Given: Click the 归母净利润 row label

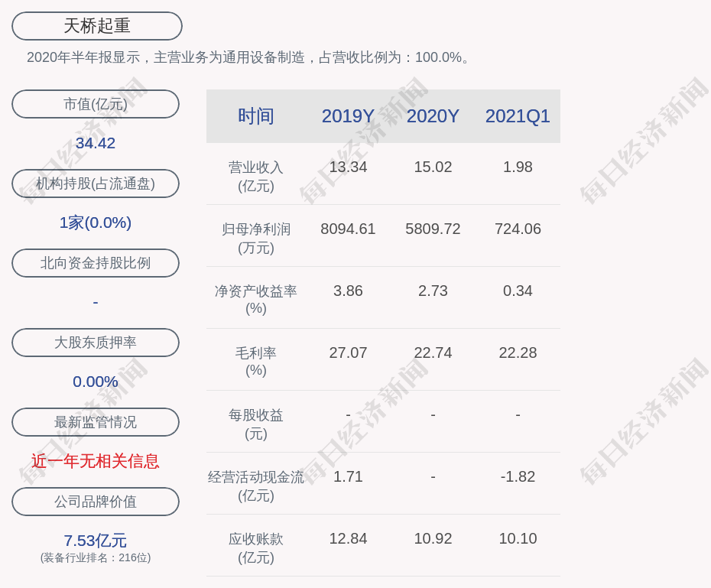Looking at the screenshot, I should 256,239.
